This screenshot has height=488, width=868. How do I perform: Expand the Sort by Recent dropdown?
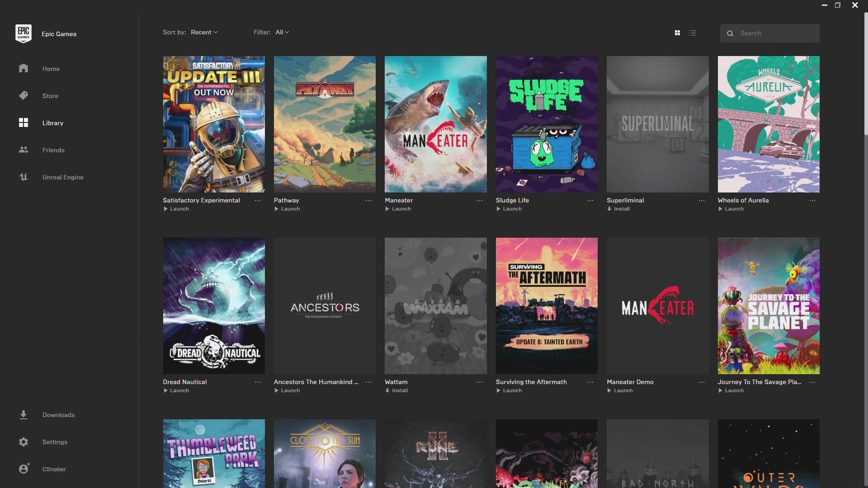[204, 32]
